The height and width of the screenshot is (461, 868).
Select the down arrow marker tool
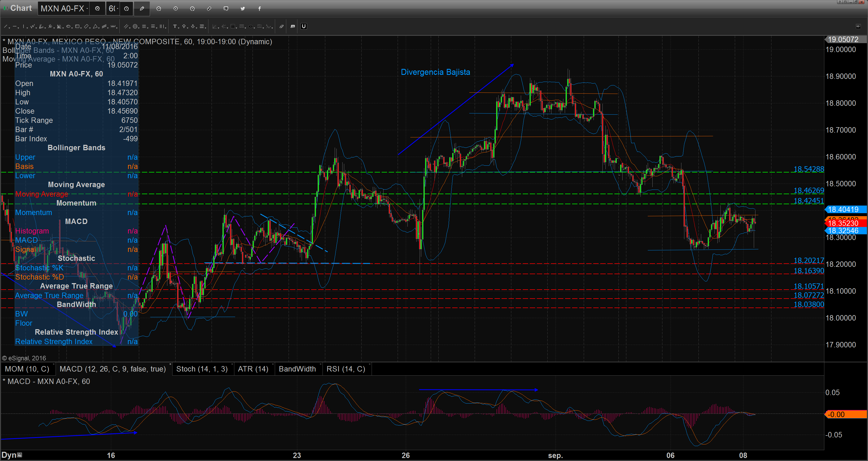(193, 26)
